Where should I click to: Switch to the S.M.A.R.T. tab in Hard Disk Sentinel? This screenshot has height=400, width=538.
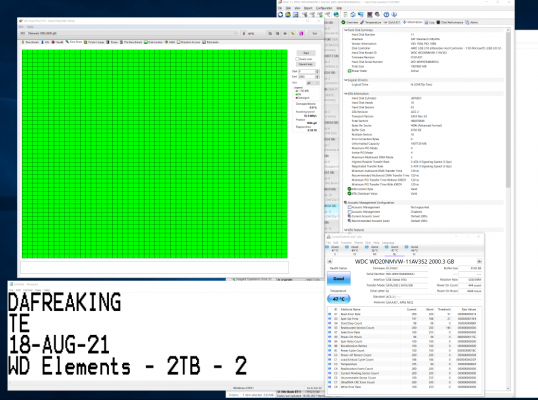tap(392, 22)
